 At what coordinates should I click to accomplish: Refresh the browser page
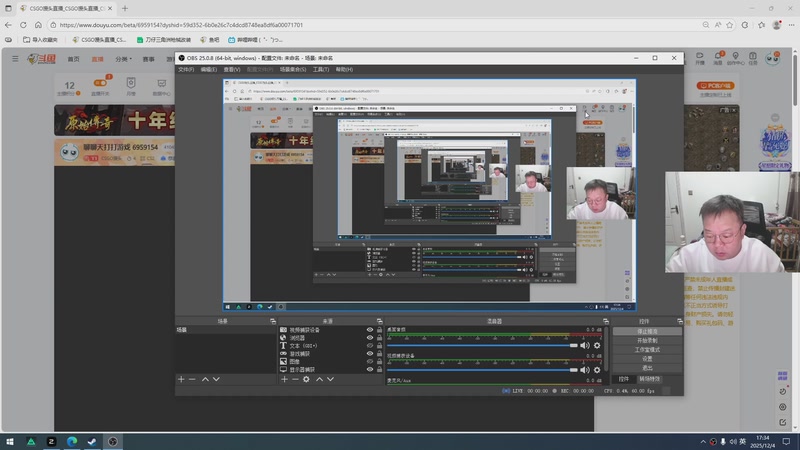point(23,24)
